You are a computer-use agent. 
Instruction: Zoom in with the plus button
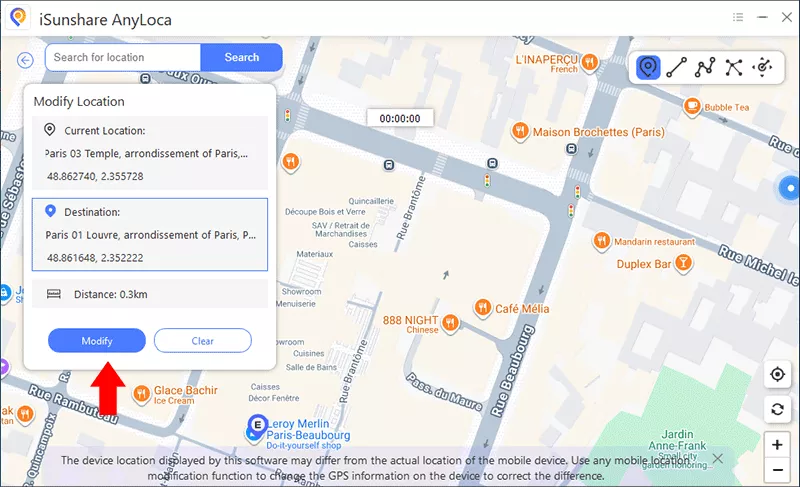pos(777,445)
